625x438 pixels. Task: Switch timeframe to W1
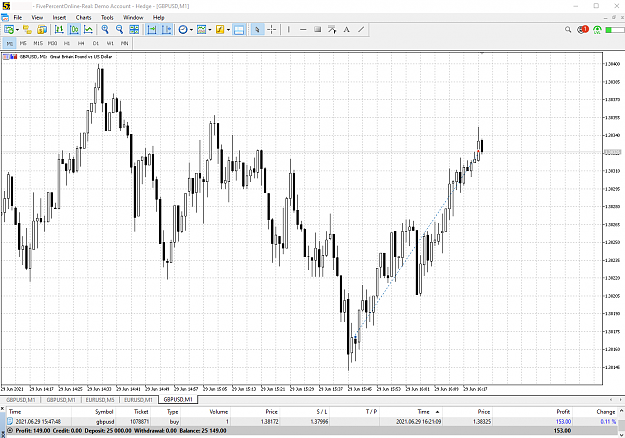110,43
